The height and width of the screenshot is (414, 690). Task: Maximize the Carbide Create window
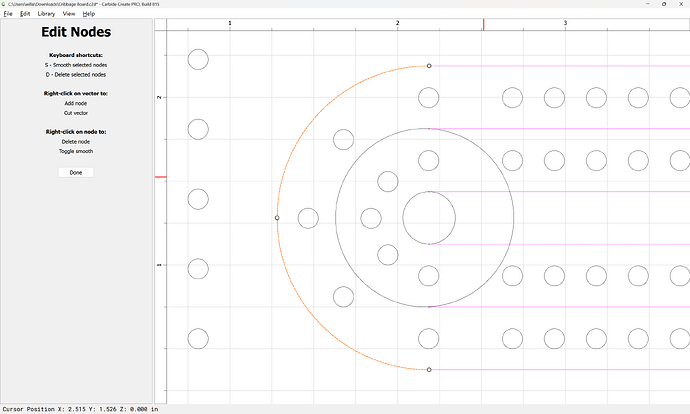[664, 4]
